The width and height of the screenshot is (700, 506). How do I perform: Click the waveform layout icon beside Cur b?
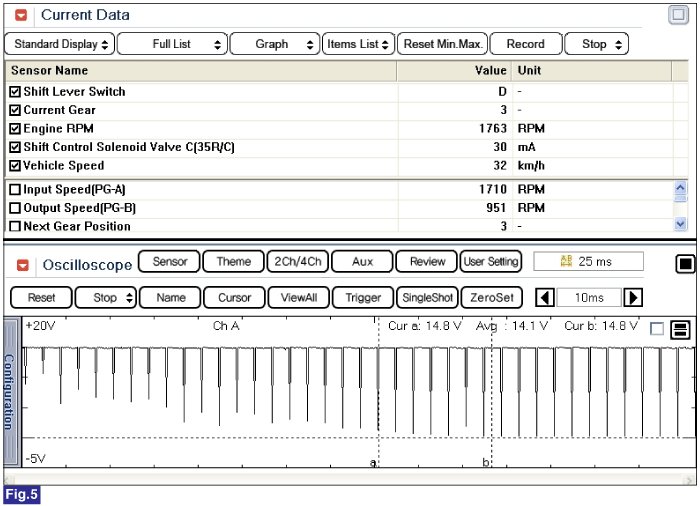[680, 330]
